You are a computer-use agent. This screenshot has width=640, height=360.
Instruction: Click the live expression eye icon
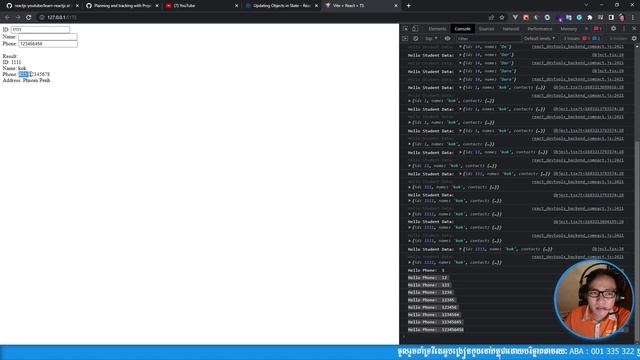click(x=447, y=38)
